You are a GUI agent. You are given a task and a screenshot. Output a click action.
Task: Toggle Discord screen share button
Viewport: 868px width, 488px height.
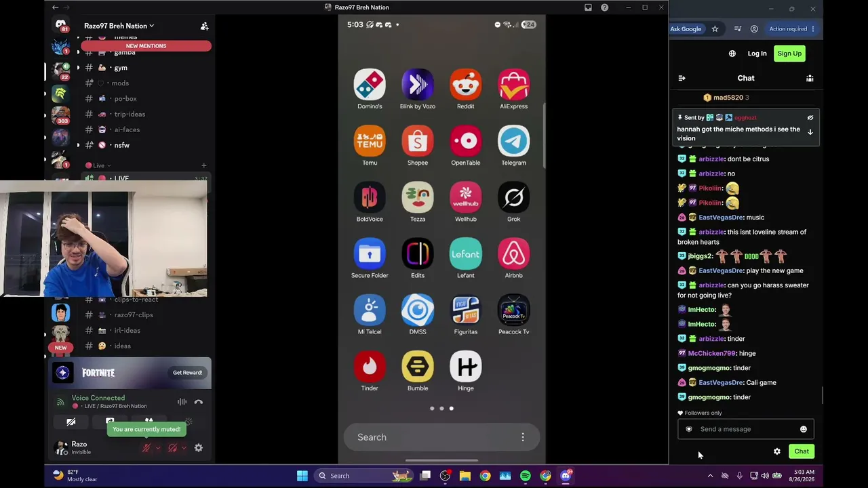(x=110, y=422)
